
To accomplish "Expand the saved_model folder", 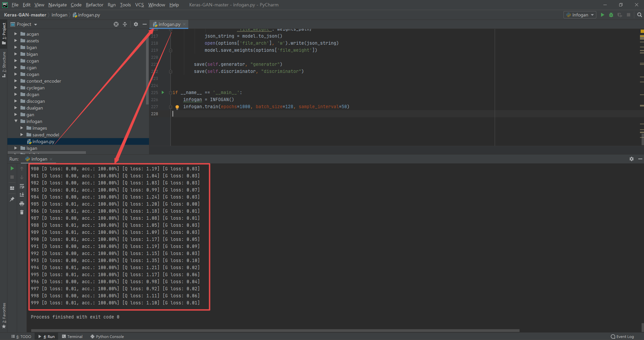I will [21, 135].
